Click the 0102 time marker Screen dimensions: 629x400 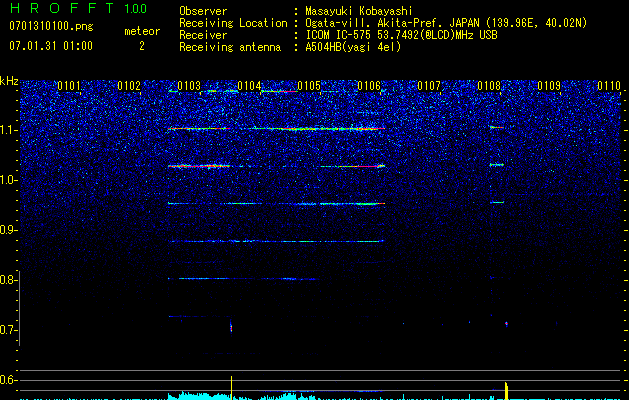(129, 86)
